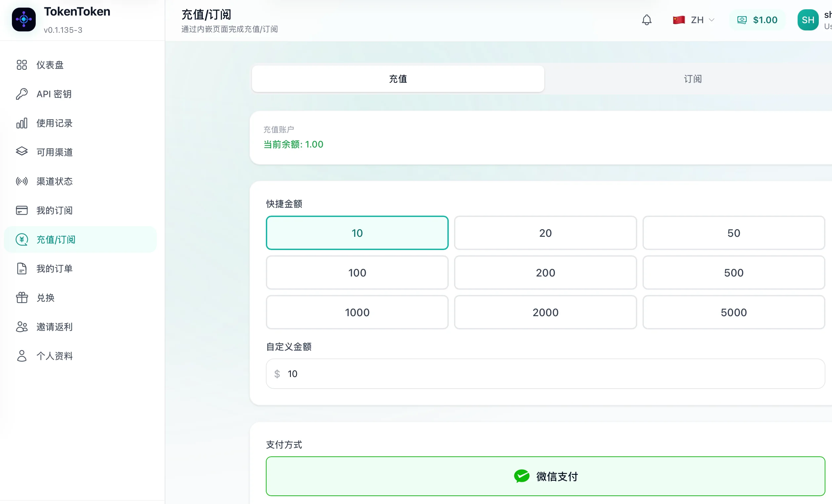Expand the ZH language dropdown chevron

pos(711,20)
